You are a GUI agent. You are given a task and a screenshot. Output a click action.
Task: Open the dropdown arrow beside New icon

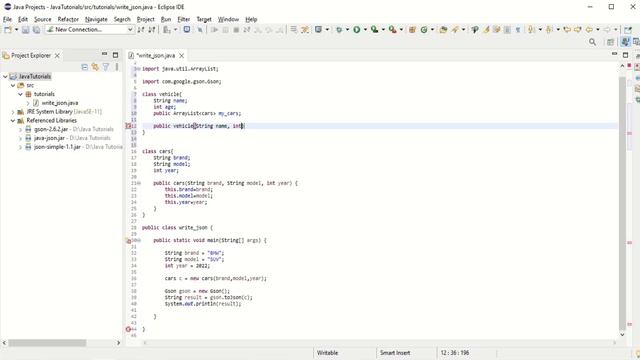16,30
